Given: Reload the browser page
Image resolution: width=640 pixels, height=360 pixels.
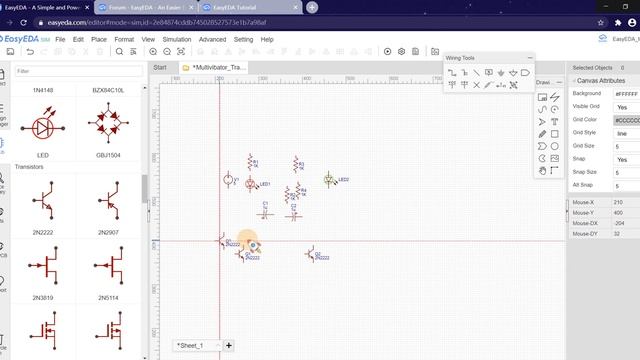Looking at the screenshot, I should pos(23,23).
